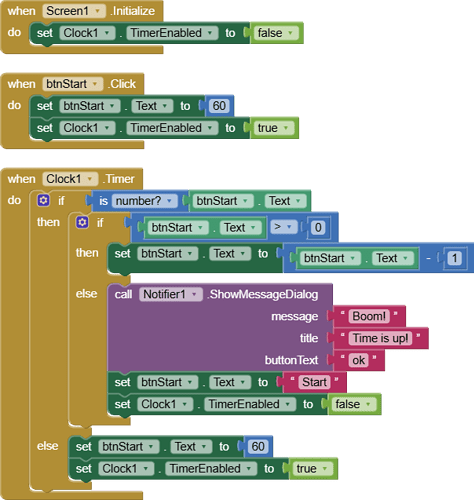Screen dimensions: 474x500
Task: Open btnStart dropdown in set Text to 'Start' block
Action: (x=167, y=382)
